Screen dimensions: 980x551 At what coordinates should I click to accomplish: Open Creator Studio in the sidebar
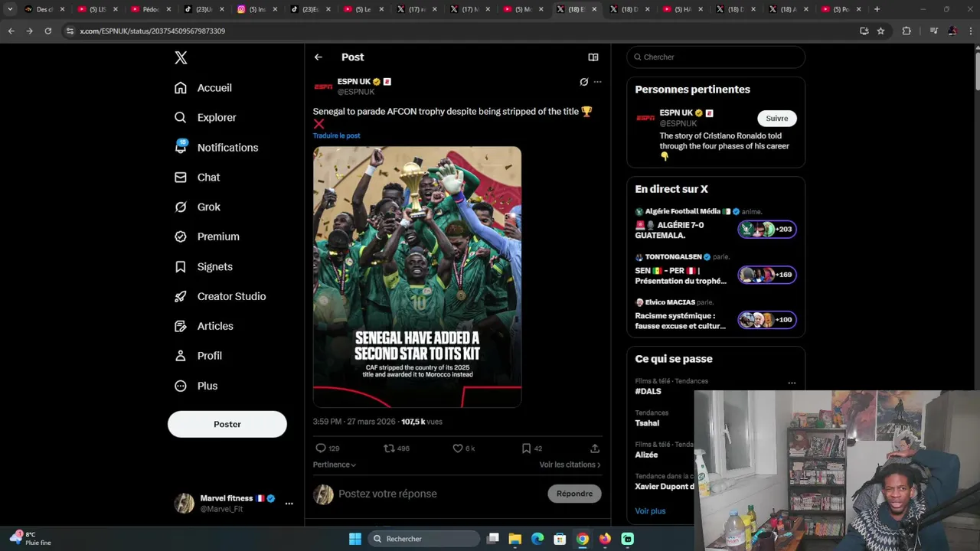(220, 297)
